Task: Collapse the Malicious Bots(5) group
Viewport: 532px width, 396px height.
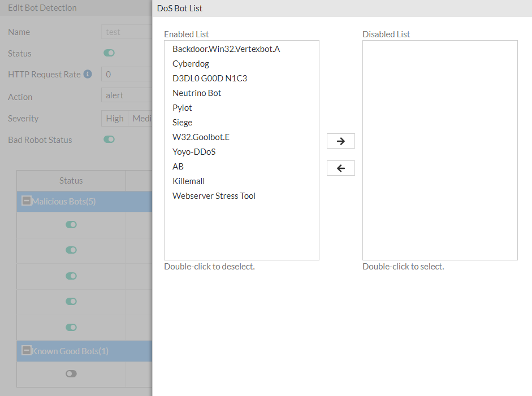Action: pyautogui.click(x=25, y=201)
